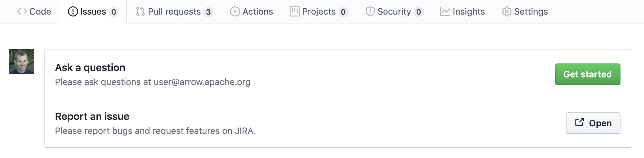Viewport: 644px width, 158px height.
Task: Click the Security shield icon
Action: tap(370, 12)
